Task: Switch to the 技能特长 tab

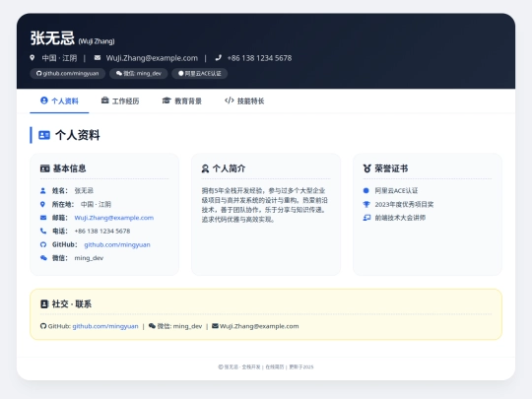Action: (244, 101)
